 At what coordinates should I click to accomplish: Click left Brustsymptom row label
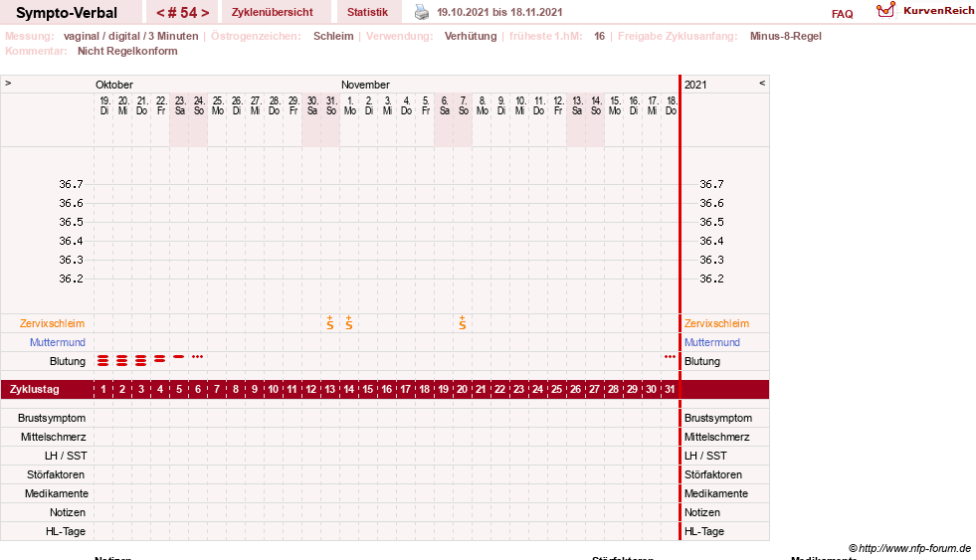click(52, 418)
